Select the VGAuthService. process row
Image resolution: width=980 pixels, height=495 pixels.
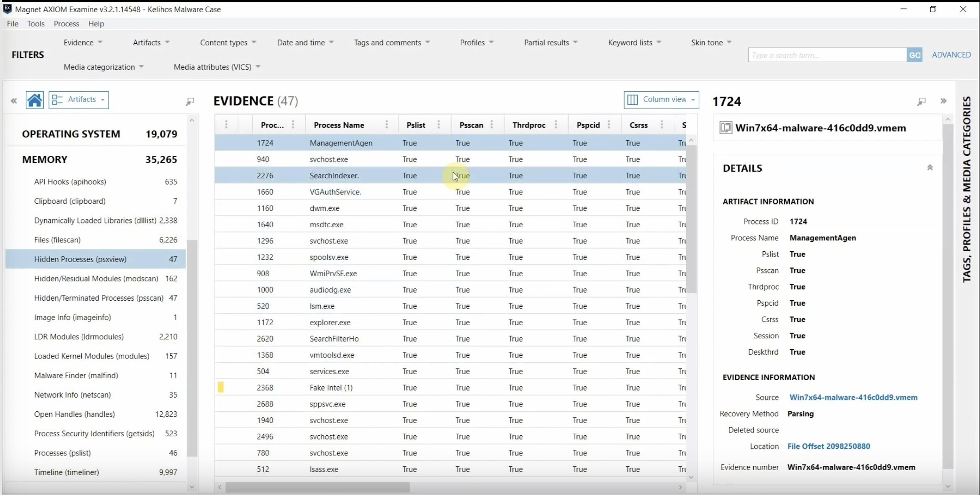[x=450, y=192]
